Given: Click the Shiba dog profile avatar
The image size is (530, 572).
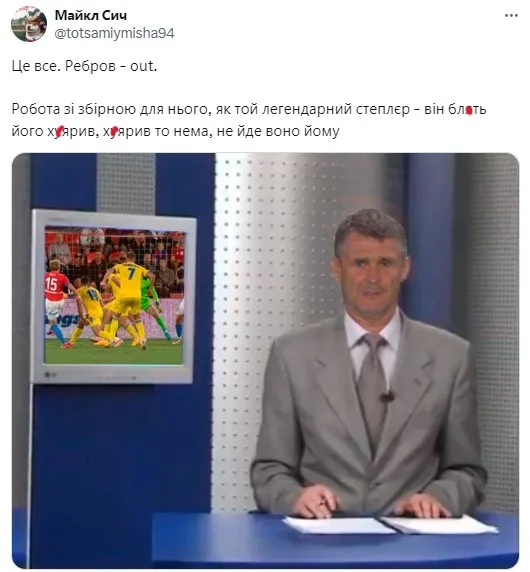Looking at the screenshot, I should [29, 24].
